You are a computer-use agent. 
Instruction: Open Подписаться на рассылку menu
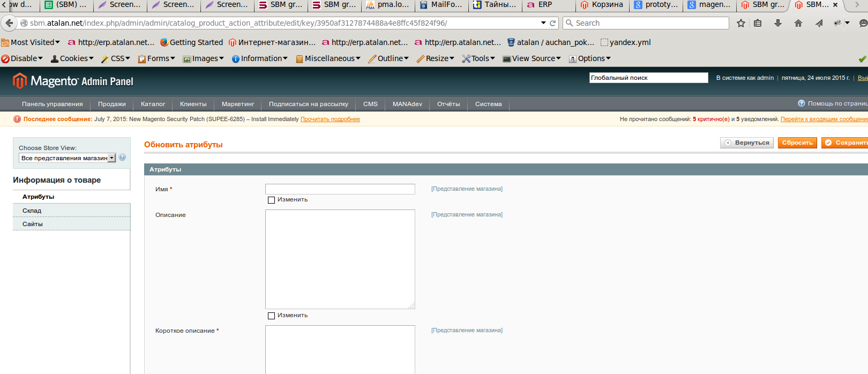point(309,104)
